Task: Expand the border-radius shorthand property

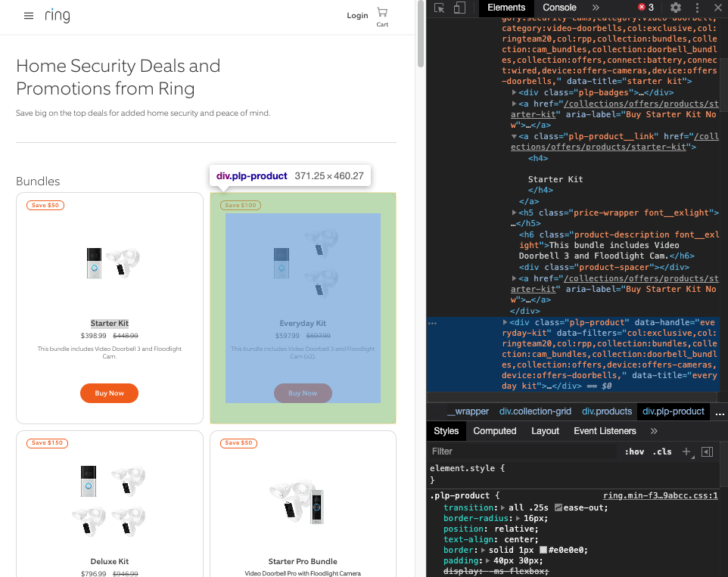Action: (518, 518)
